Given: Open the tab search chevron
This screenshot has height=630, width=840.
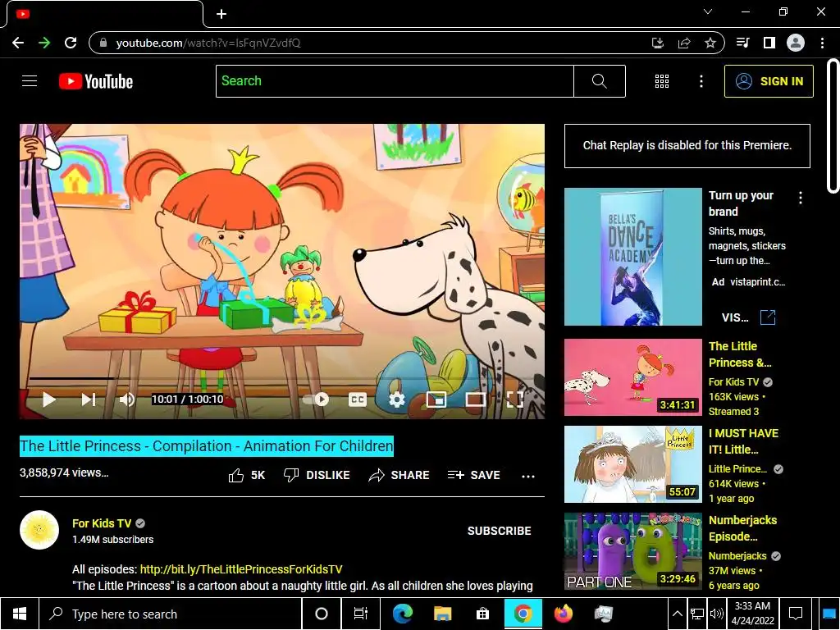Looking at the screenshot, I should 708,11.
